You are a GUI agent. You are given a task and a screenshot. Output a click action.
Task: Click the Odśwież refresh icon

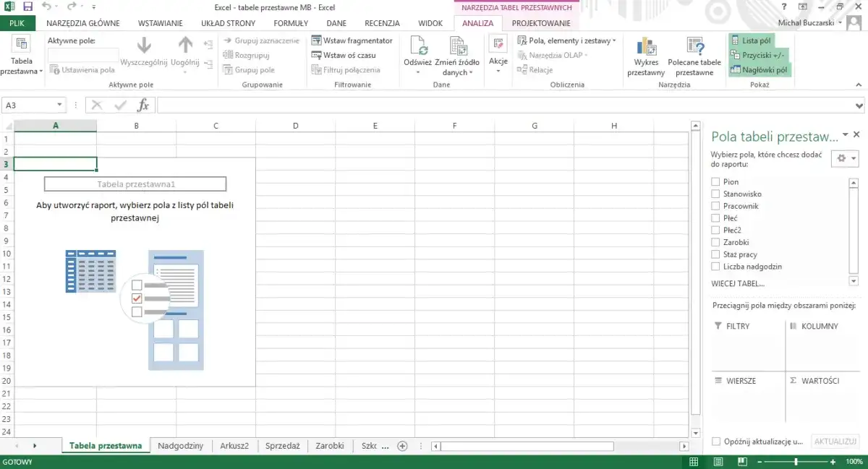(418, 48)
